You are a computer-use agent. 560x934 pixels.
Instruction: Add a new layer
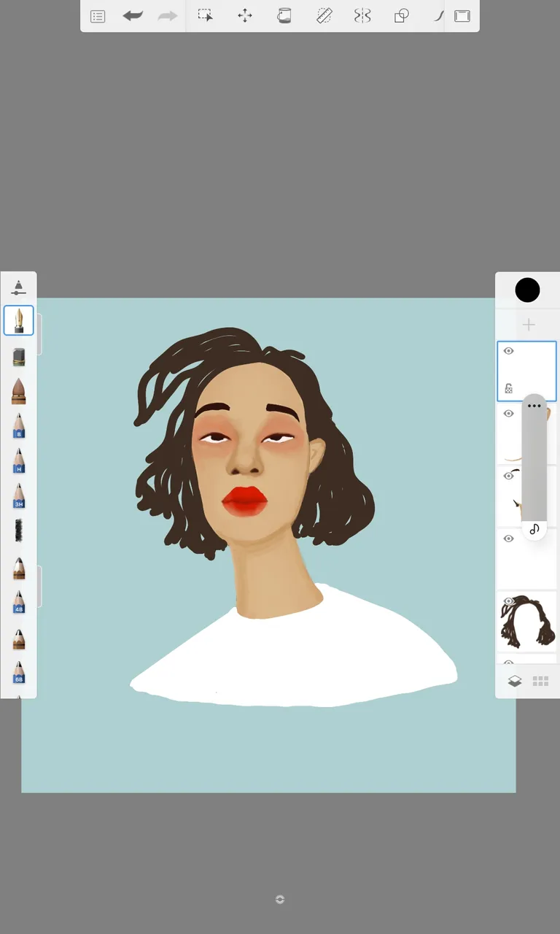click(529, 325)
